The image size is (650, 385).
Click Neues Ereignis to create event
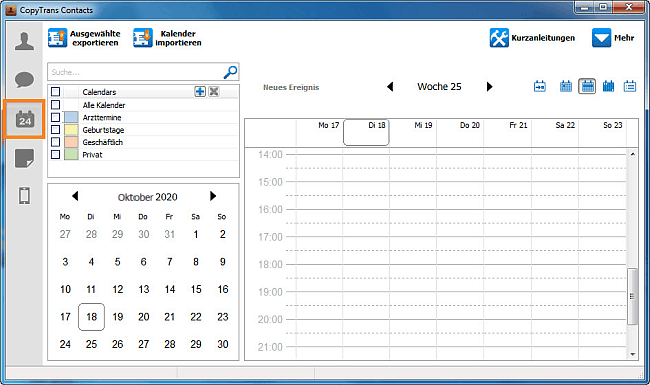click(x=291, y=87)
